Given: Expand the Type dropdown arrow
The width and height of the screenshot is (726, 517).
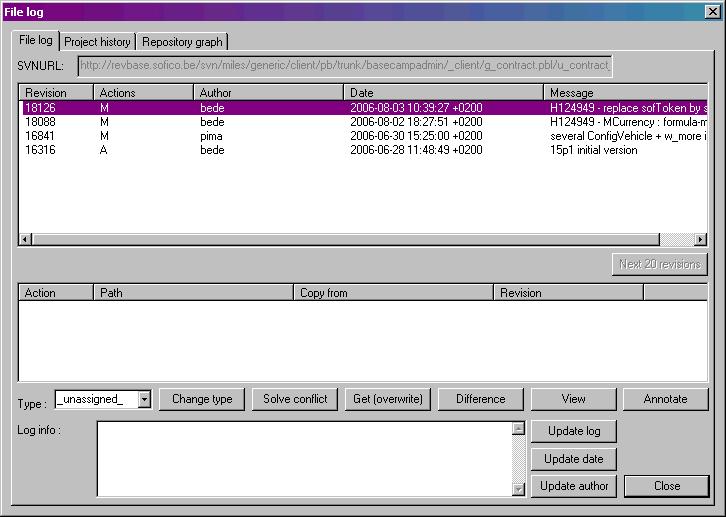Looking at the screenshot, I should (x=144, y=399).
